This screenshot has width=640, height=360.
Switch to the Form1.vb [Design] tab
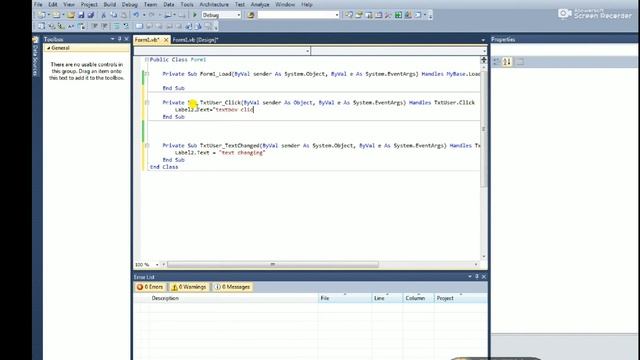(x=195, y=40)
